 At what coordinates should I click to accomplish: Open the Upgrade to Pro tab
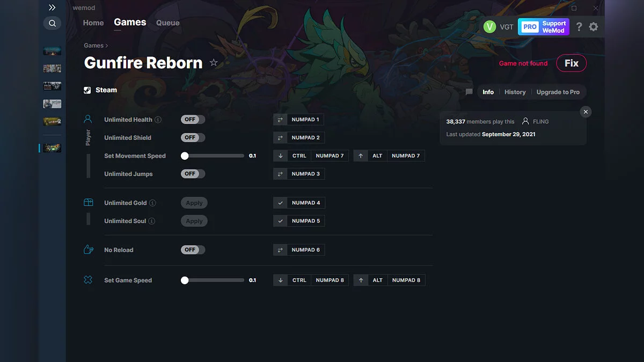(558, 92)
